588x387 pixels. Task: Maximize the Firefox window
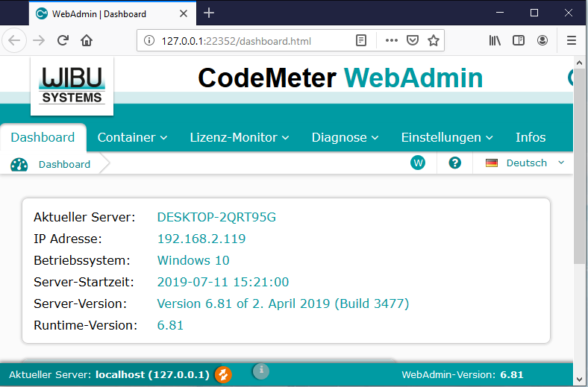[534, 13]
